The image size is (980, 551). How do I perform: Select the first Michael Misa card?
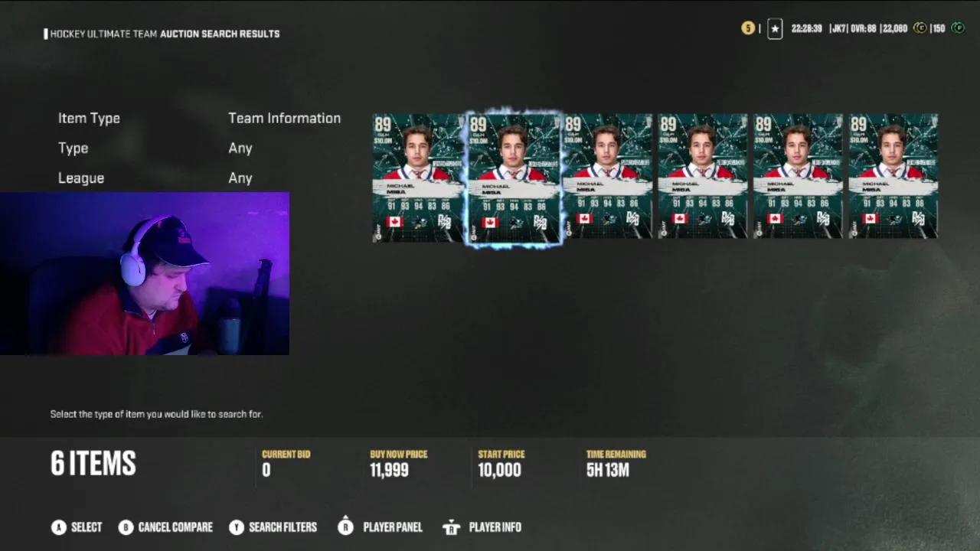[418, 178]
